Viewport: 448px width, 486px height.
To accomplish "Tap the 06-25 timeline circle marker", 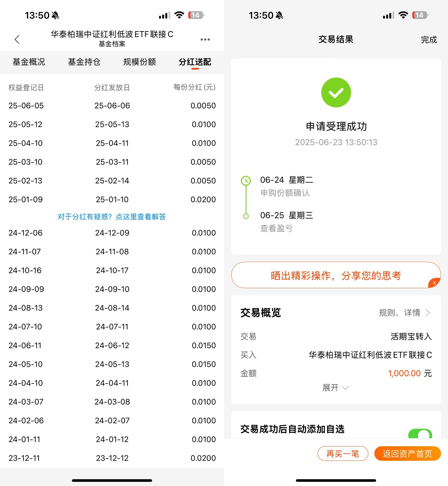I will (246, 216).
